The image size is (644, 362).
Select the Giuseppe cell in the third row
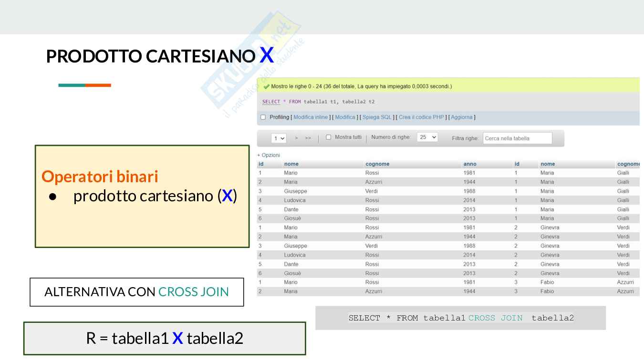(295, 191)
